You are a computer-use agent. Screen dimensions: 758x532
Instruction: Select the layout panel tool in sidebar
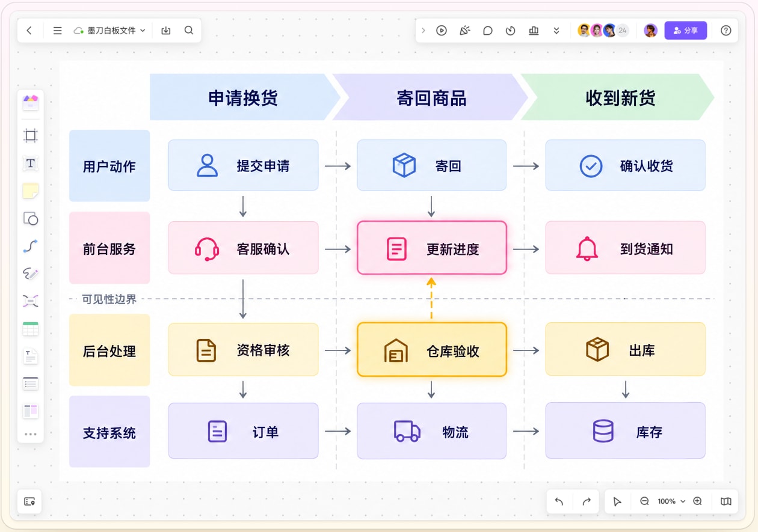tap(30, 411)
